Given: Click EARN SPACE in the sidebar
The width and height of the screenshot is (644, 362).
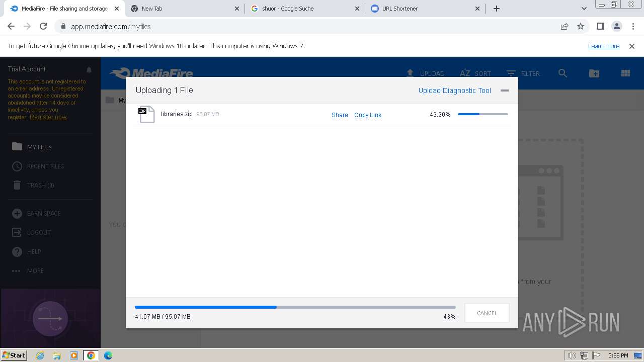Looking at the screenshot, I should click(44, 213).
